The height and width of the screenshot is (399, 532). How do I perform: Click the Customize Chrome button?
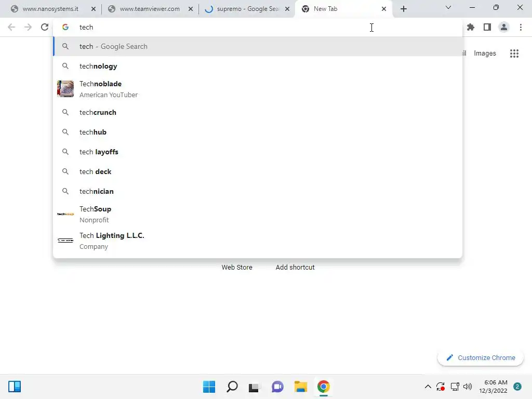click(481, 357)
